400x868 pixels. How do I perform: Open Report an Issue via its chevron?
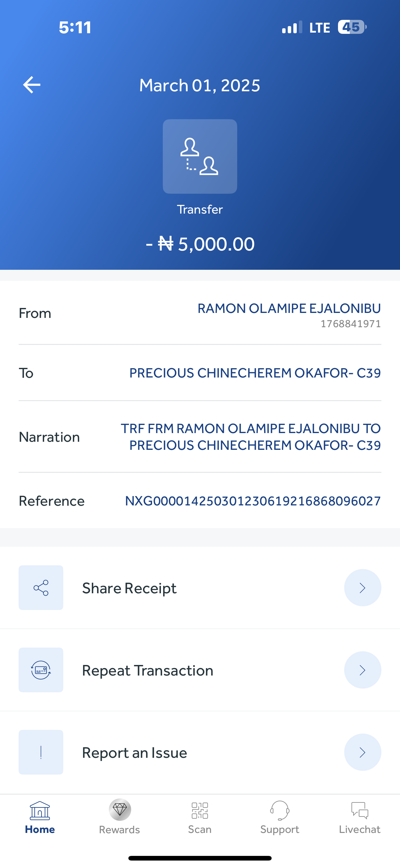point(362,752)
